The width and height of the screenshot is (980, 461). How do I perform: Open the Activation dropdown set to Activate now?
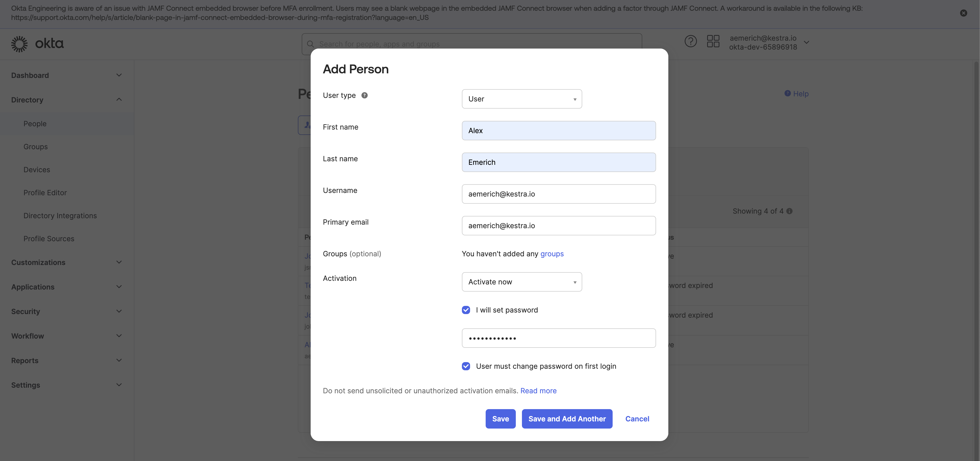[522, 282]
